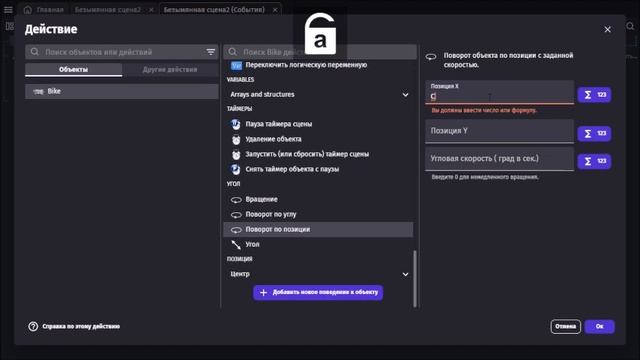Image resolution: width=640 pixels, height=360 pixels.
Task: Click filter icon in object search
Action: coord(211,52)
